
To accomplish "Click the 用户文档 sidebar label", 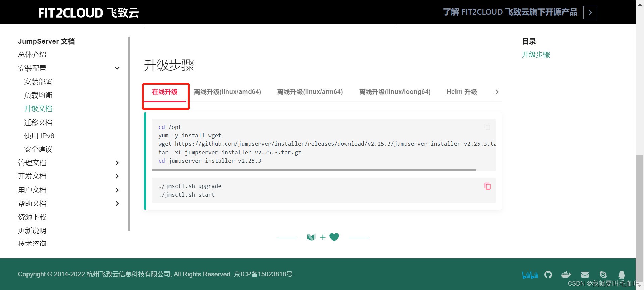I will pos(32,190).
